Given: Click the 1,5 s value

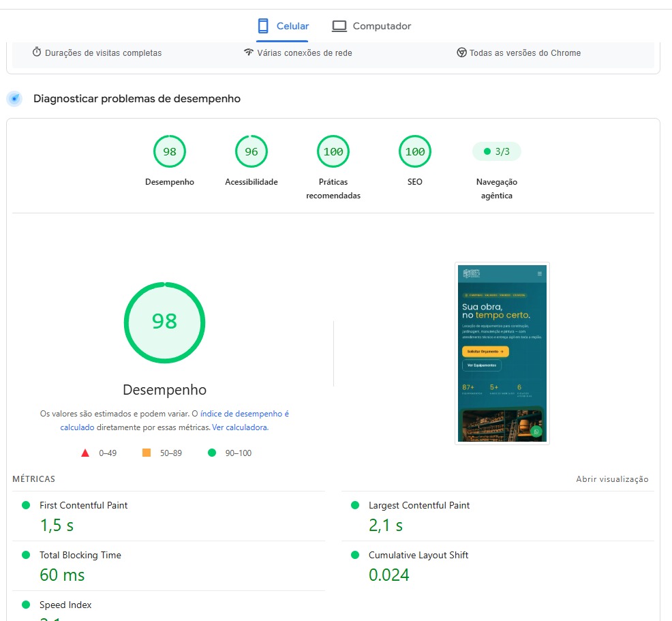Looking at the screenshot, I should 57,525.
